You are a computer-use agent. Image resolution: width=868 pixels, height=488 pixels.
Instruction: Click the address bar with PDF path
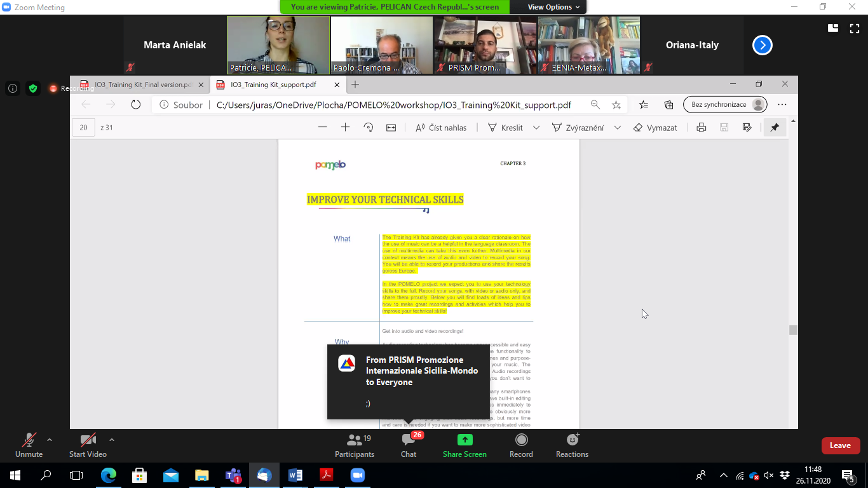(394, 105)
